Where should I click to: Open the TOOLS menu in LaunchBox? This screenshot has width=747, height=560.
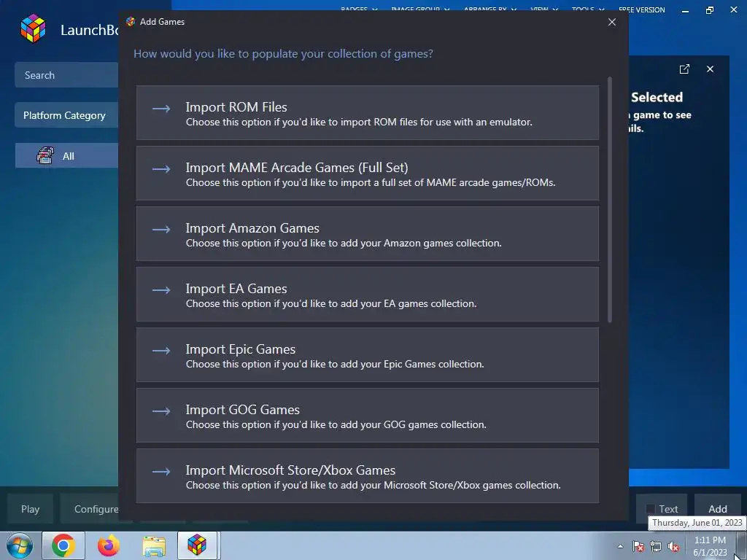(588, 9)
